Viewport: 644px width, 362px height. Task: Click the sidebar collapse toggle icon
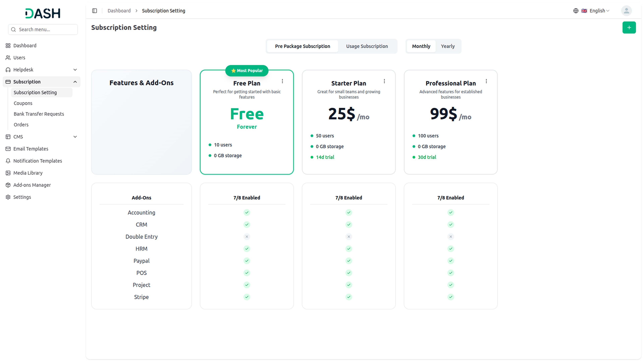click(94, 11)
